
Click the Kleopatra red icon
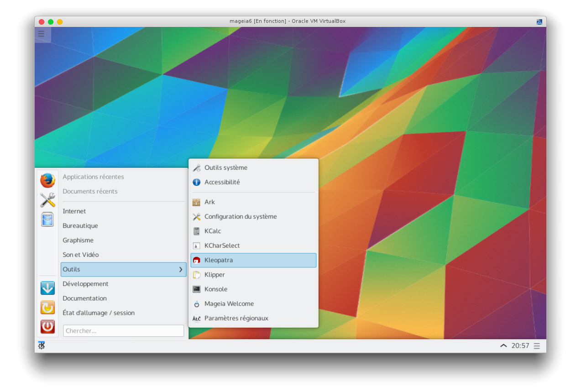[197, 260]
